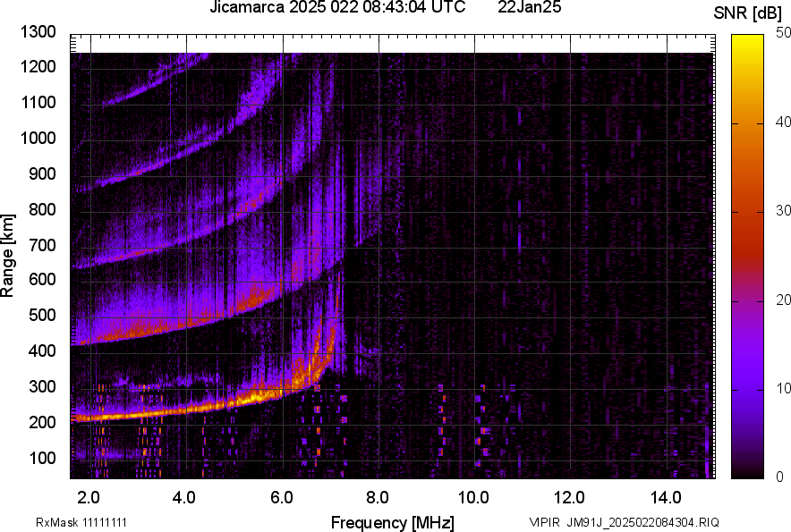Select the Frequency [MHz] axis label
Viewport: 791px width, 532px height.
(392, 522)
